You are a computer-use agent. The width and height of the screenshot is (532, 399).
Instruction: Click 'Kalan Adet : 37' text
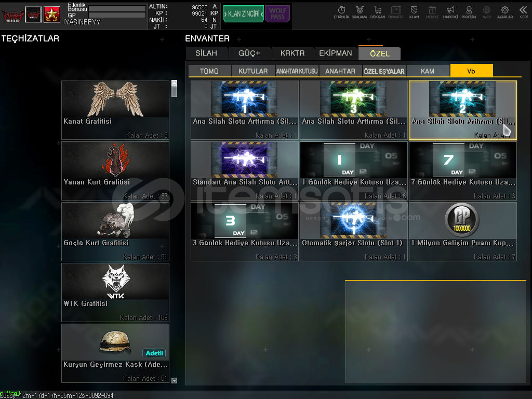click(145, 196)
